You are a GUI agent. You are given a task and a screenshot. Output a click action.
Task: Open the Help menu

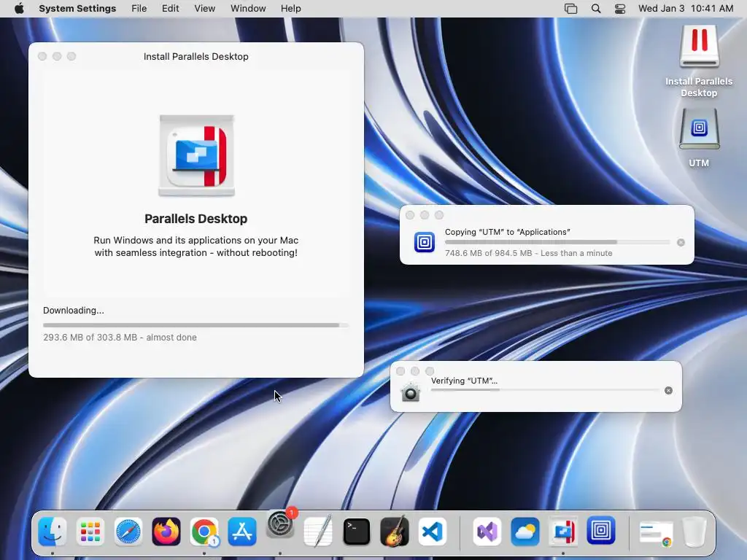click(290, 9)
